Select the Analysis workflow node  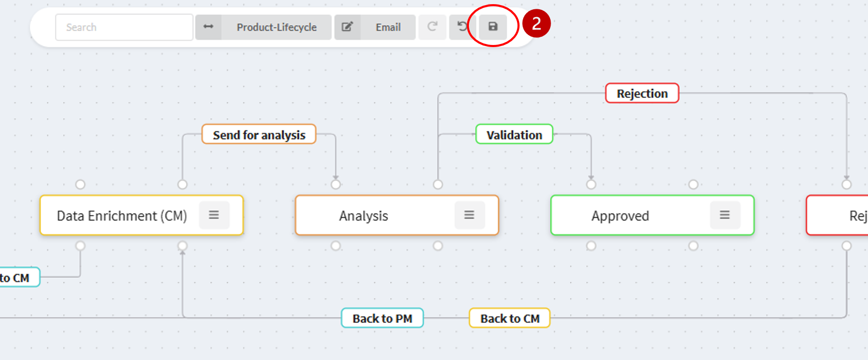coord(363,216)
